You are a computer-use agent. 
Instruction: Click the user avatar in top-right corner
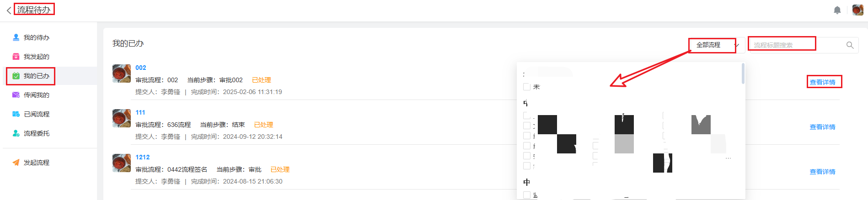pos(857,10)
